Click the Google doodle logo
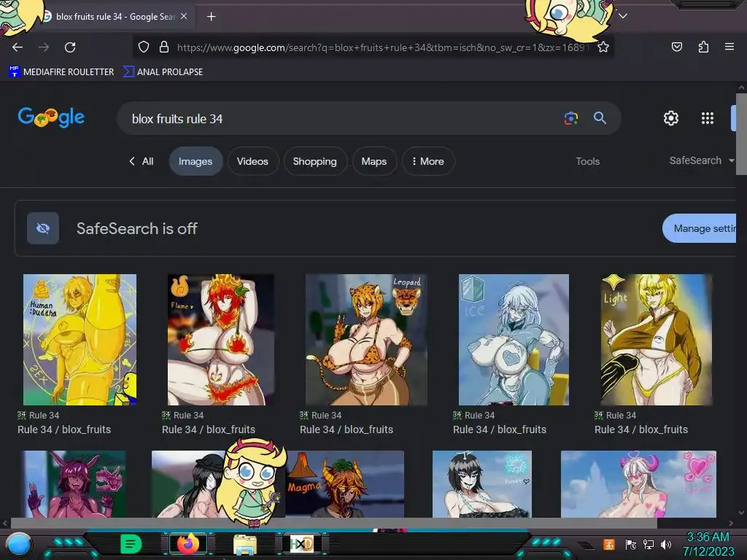Viewport: 747px width, 560px height. click(x=52, y=117)
